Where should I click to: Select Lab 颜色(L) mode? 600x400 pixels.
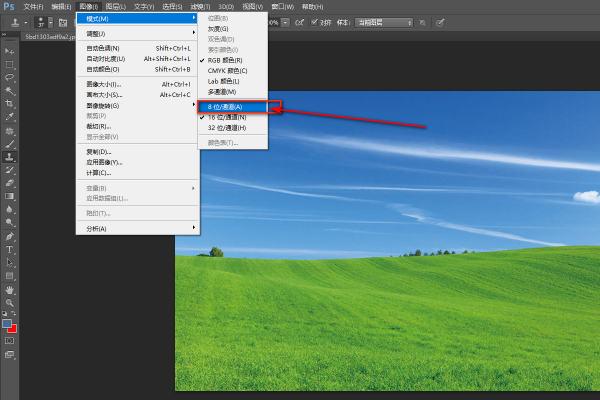click(x=233, y=81)
